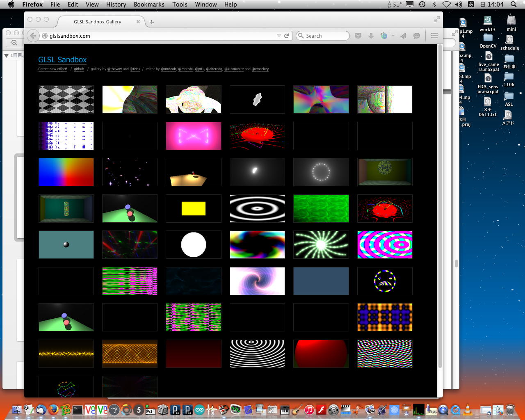Open dropdown arrow beside globe extension icon
Screen dimensions: 525x420
click(393, 36)
